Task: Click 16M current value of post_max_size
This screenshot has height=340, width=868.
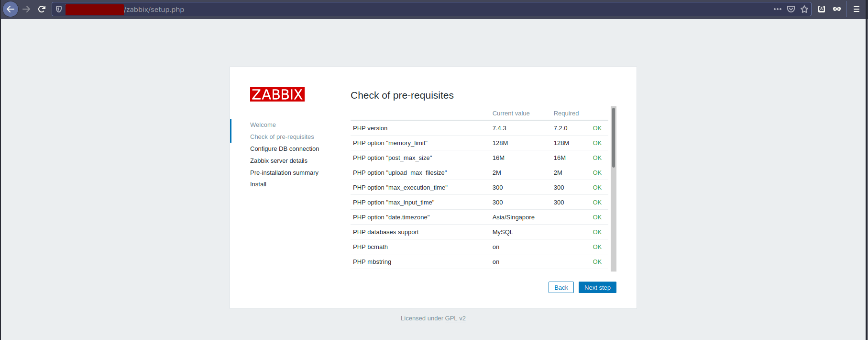Action: [x=498, y=158]
